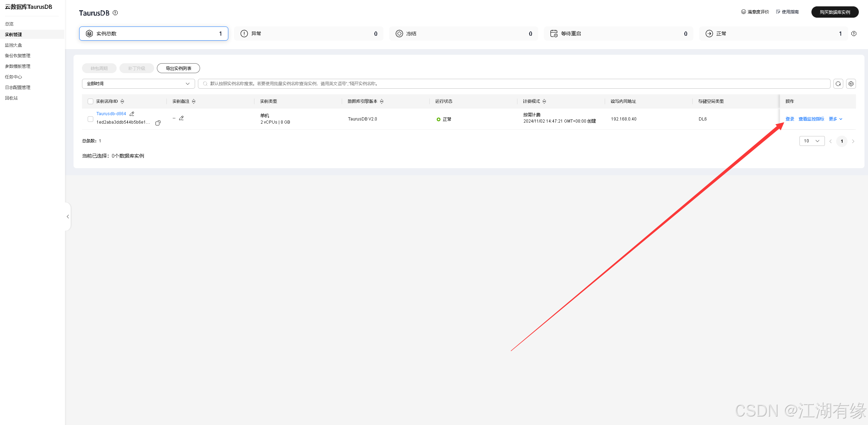The image size is (868, 425).
Task: Click help question icon next to TaurusDB title
Action: [115, 13]
